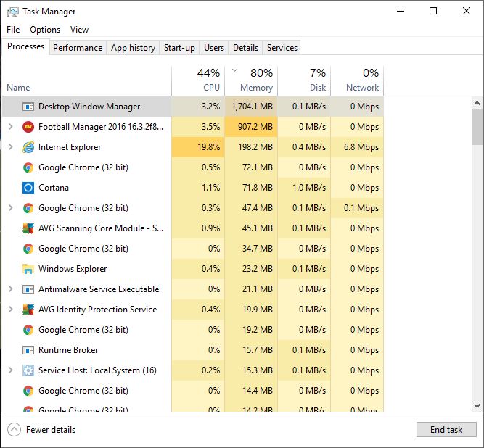Click the Windows Explorer icon
The image size is (484, 448).
tap(28, 269)
